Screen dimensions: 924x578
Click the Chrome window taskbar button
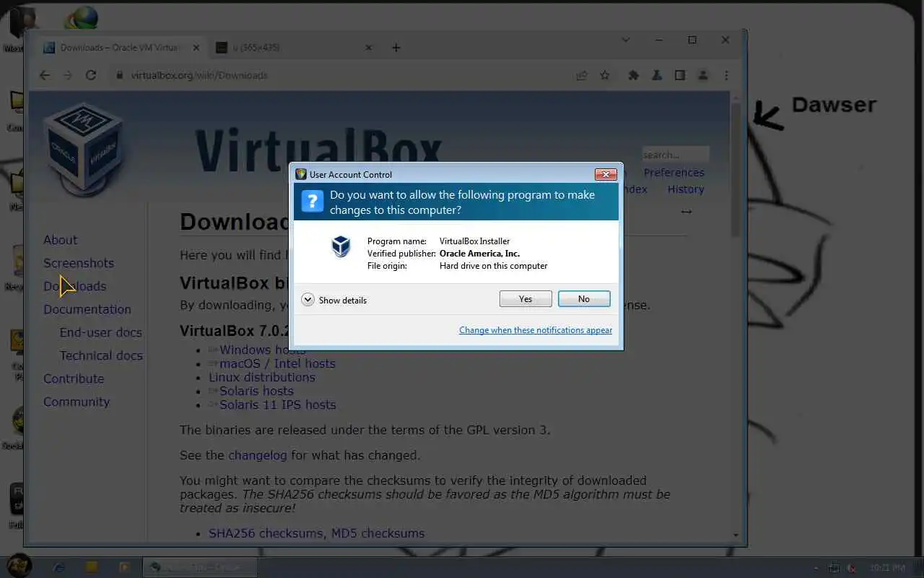coord(200,567)
